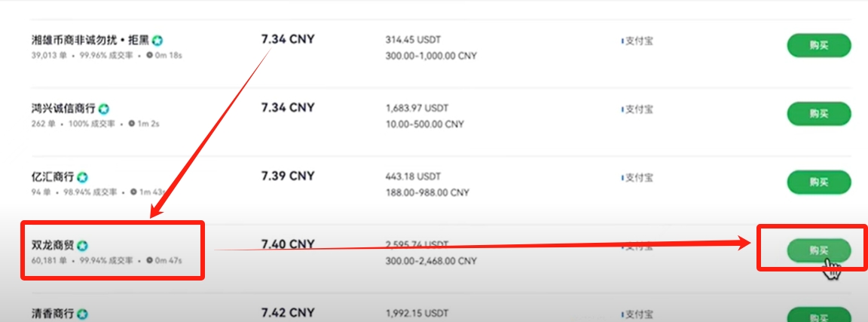The height and width of the screenshot is (322, 868).
Task: Click 购买 button for 鸿兴诚信商行
Action: click(x=819, y=114)
